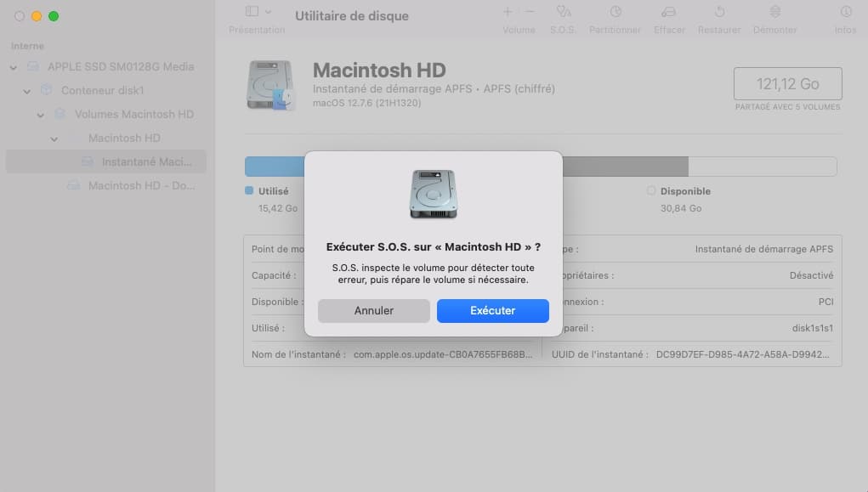
Task: Click the Disponible legend swatch
Action: (x=651, y=190)
